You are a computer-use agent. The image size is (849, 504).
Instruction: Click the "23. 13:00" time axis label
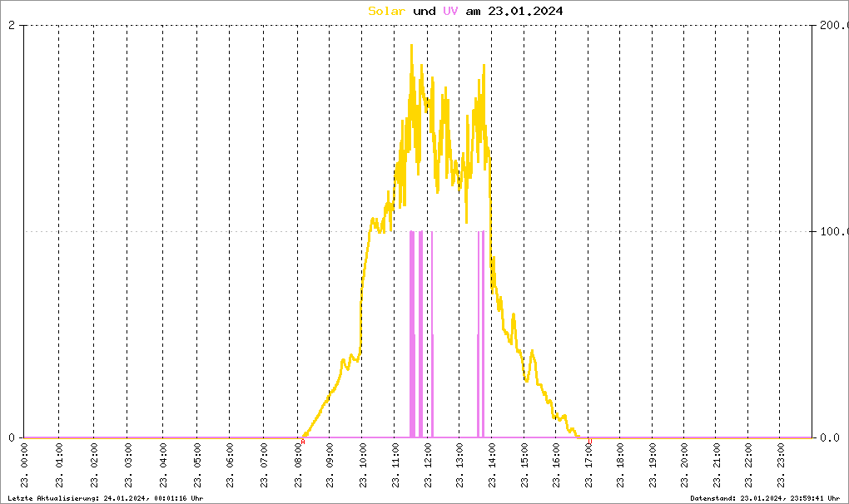(459, 466)
